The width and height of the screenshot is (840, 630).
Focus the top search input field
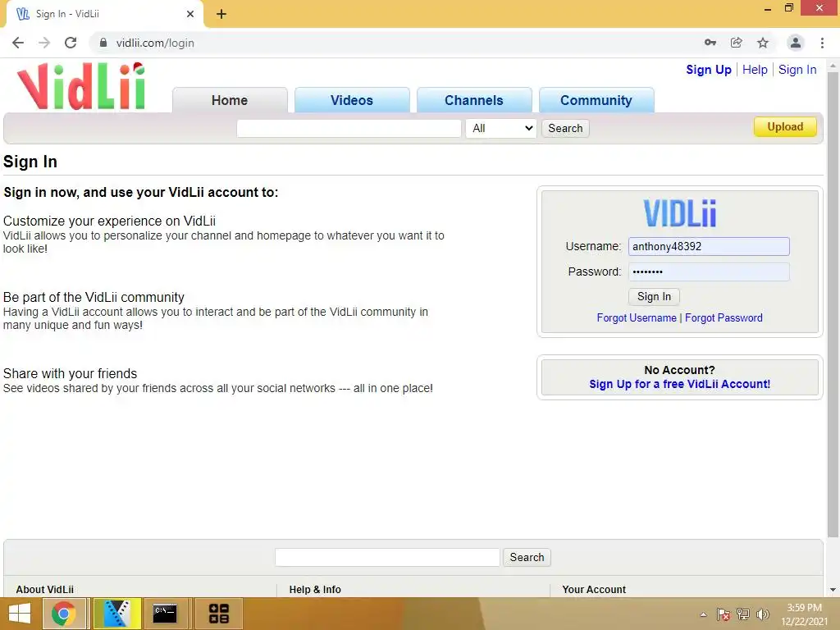pos(349,128)
